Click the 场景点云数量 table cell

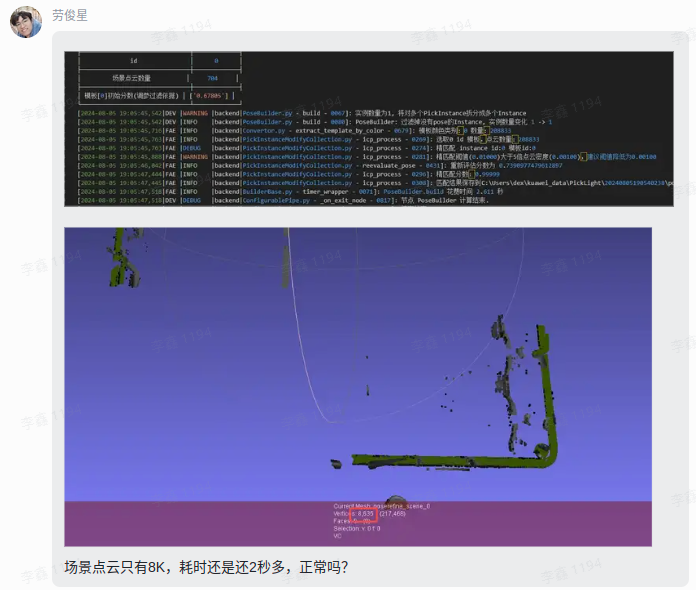(x=132, y=78)
